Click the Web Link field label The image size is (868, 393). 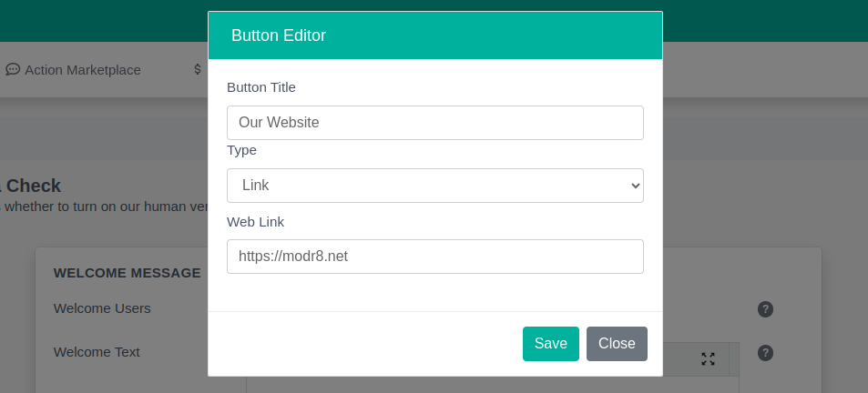256,221
